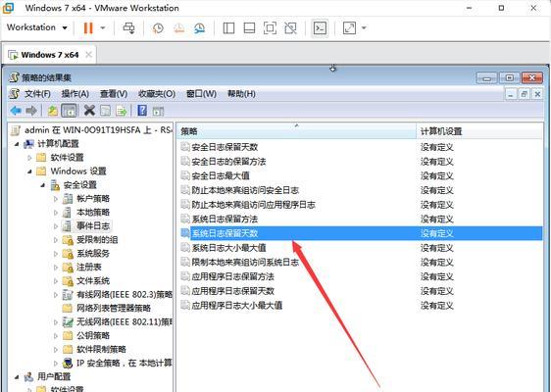Viewport: 551px width, 392px height.
Task: Toggle the VMware library sidebar view
Action: coord(228,28)
